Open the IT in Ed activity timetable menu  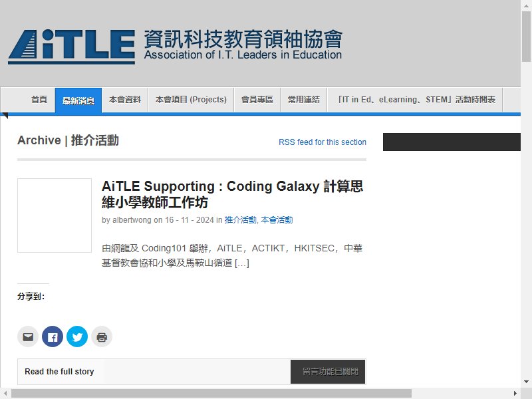[x=414, y=99]
